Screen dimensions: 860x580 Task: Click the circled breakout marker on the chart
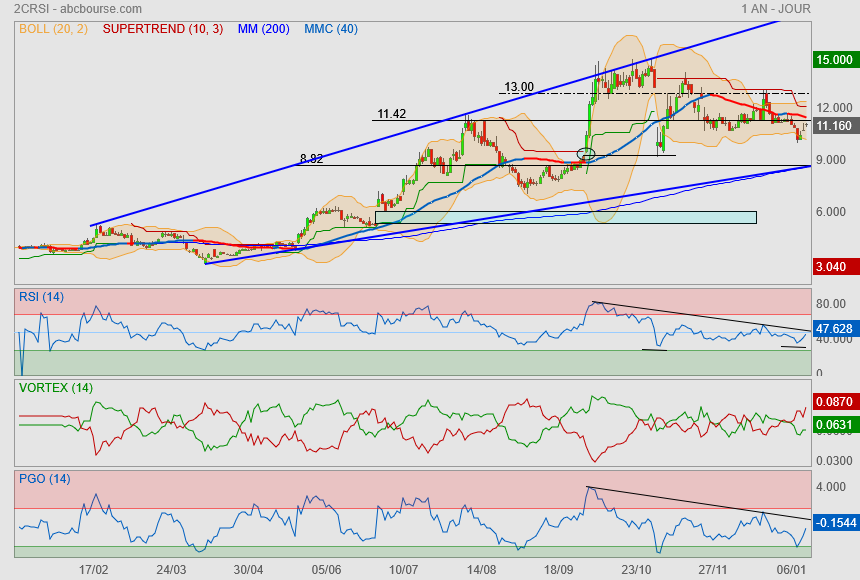[586, 154]
